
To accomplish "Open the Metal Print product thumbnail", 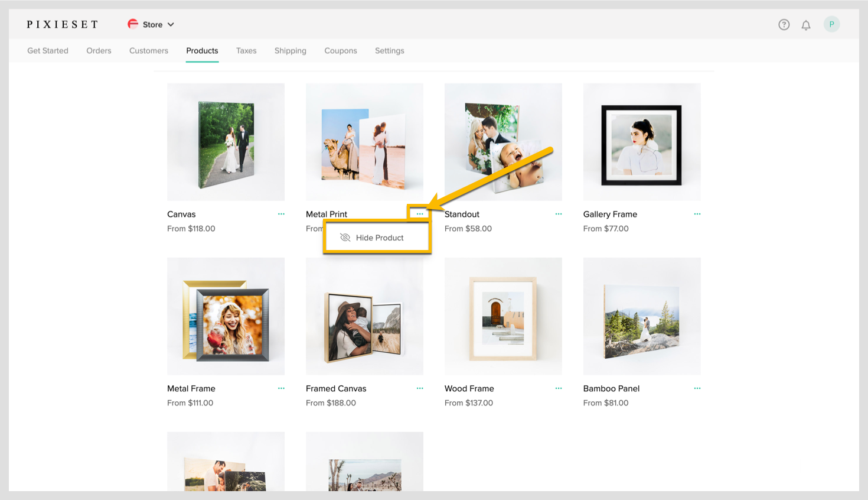I will 364,142.
